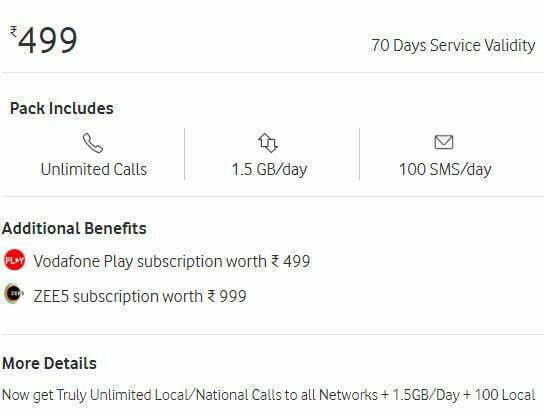544x415 pixels.
Task: Click the rupee symbol beside 499
Action: (x=14, y=32)
